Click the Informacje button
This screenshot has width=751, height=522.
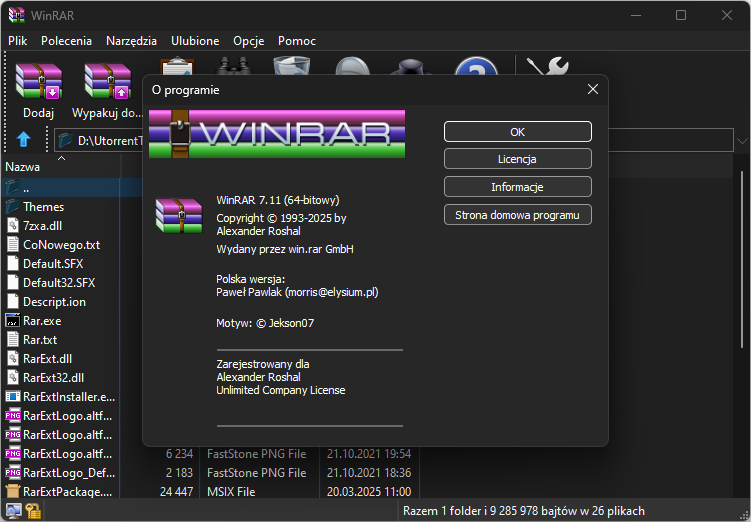point(518,187)
